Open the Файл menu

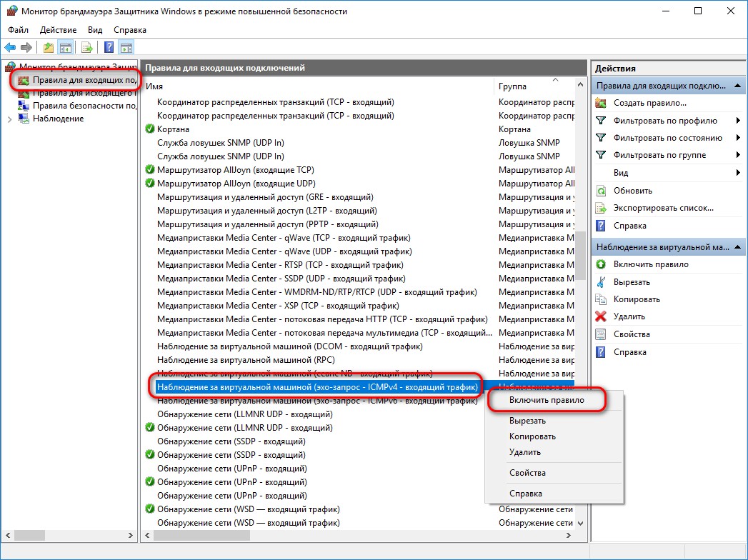tap(18, 29)
